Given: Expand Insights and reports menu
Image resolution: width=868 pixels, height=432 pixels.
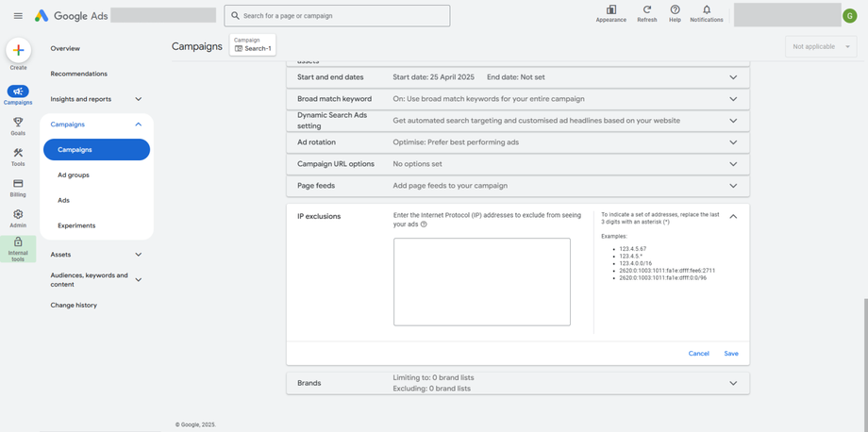Looking at the screenshot, I should pos(138,99).
